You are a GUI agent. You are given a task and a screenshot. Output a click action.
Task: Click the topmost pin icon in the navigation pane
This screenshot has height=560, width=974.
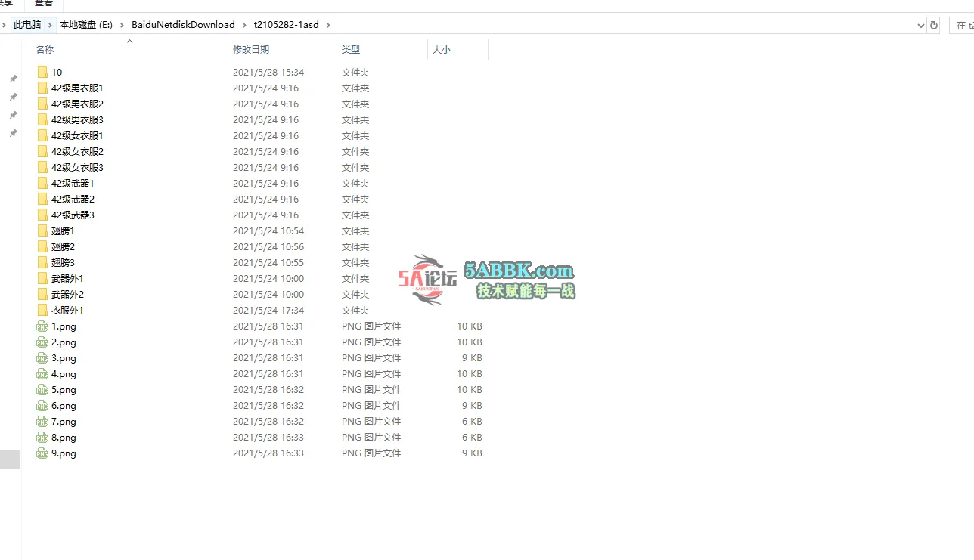pyautogui.click(x=12, y=78)
